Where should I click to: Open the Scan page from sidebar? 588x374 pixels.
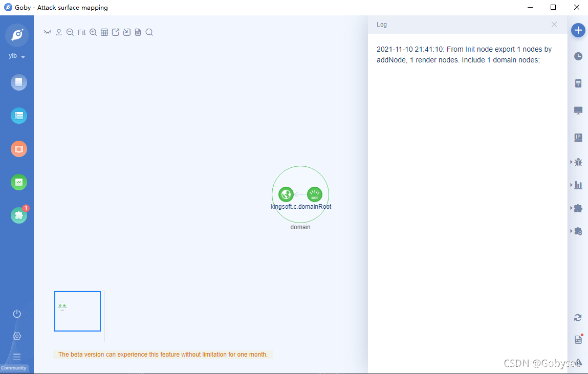pyautogui.click(x=19, y=82)
